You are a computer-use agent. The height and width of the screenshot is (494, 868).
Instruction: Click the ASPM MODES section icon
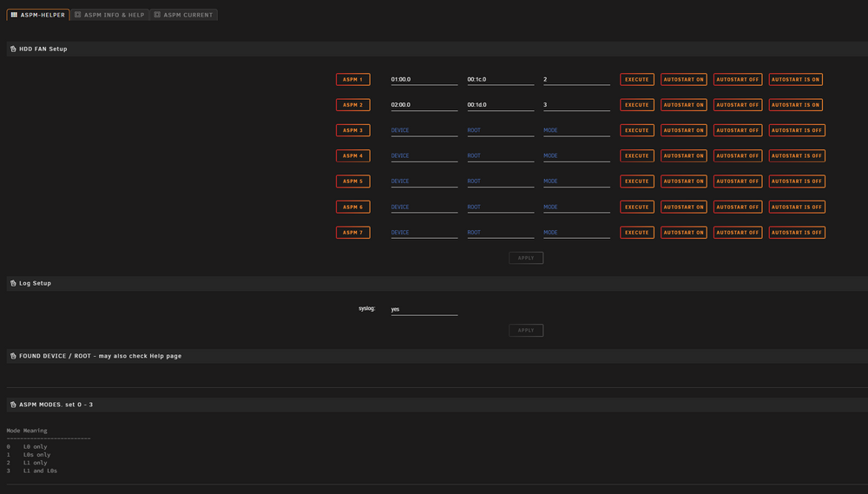point(13,405)
